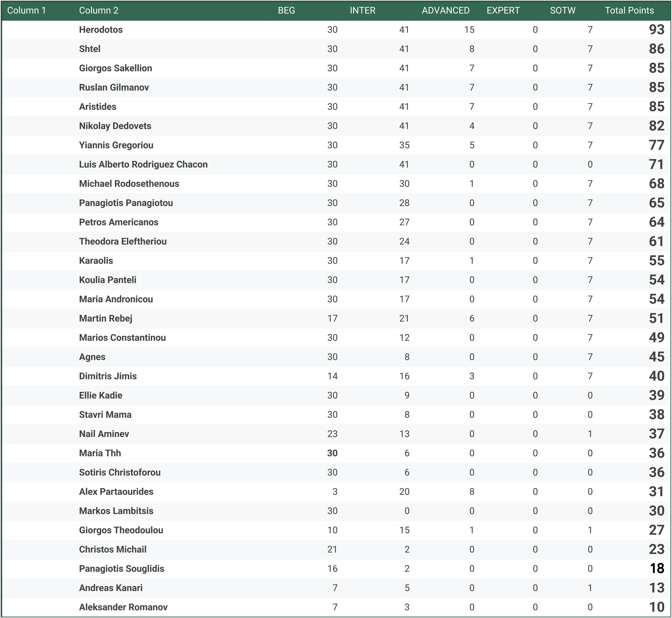Select Alex Partaourides ADVANCED value 8
The image size is (672, 618).
point(471,492)
